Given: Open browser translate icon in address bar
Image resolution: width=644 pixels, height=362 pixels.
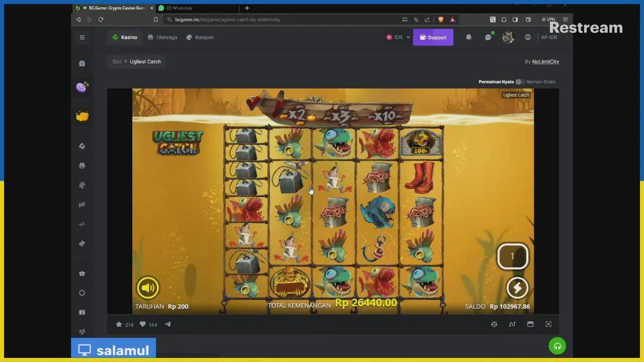Looking at the screenshot, I should point(416,20).
